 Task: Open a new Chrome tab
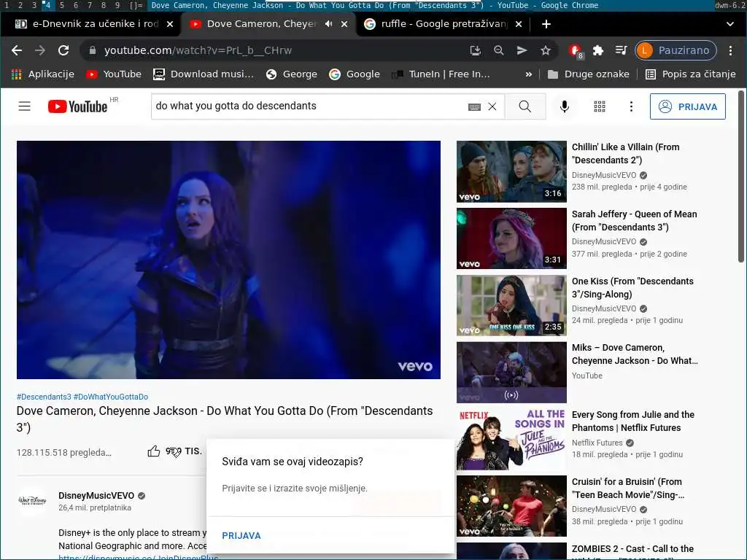coord(546,24)
